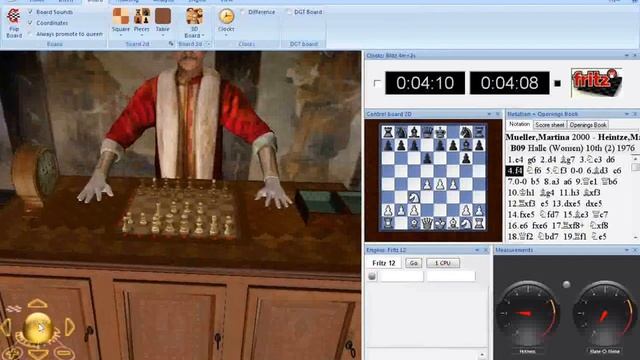Image resolution: width=640 pixels, height=360 pixels.
Task: Click the engine status light in Fritz 12 panel
Action: tap(372, 276)
